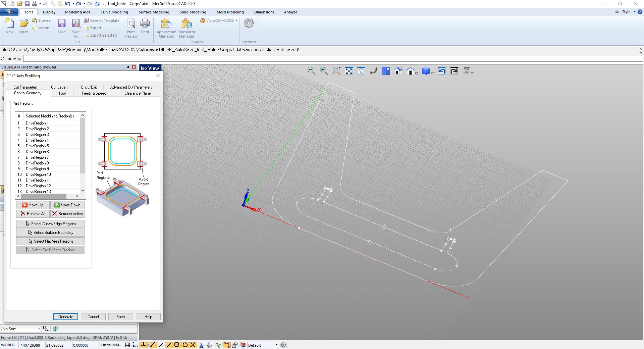
Task: Click Select Flat Area Regions button
Action: [x=50, y=241]
